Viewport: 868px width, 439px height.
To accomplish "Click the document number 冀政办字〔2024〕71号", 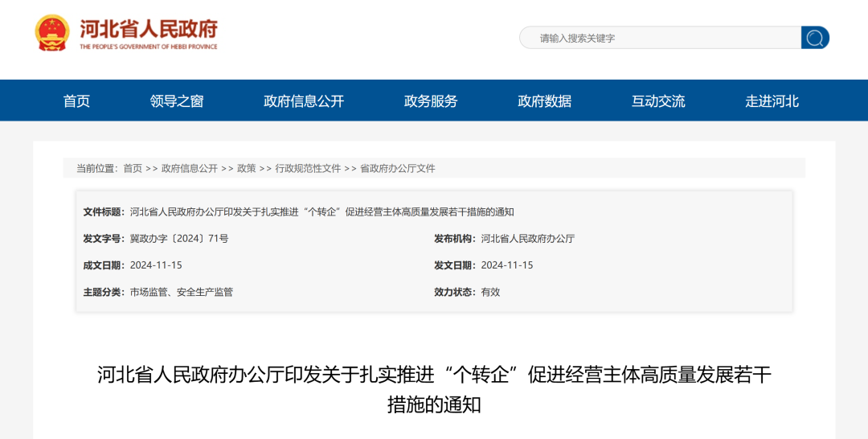I will tap(179, 239).
